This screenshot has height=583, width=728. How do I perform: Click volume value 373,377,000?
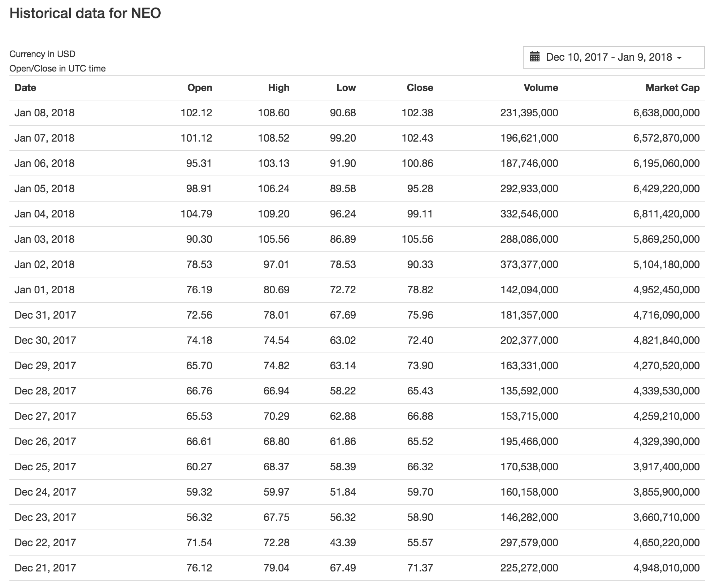tap(529, 264)
